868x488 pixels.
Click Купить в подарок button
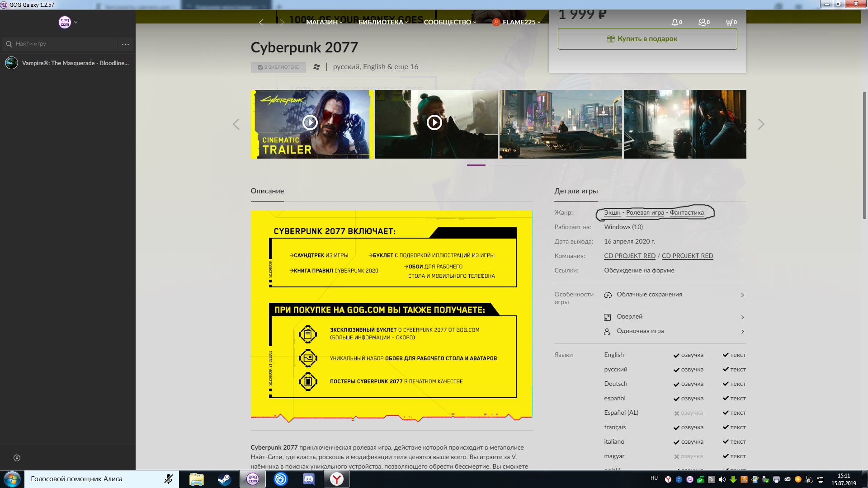(647, 39)
